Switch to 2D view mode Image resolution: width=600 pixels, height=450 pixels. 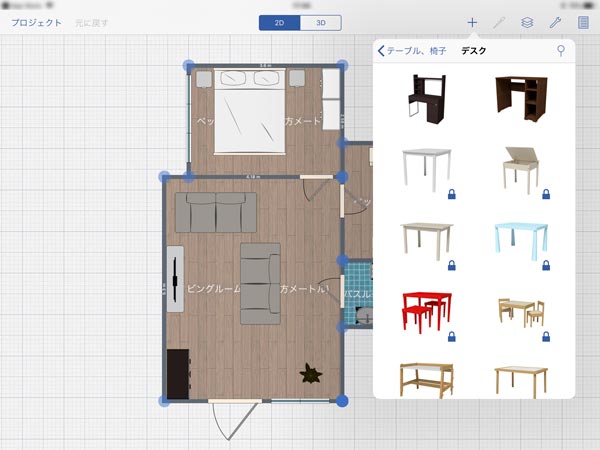click(x=279, y=22)
